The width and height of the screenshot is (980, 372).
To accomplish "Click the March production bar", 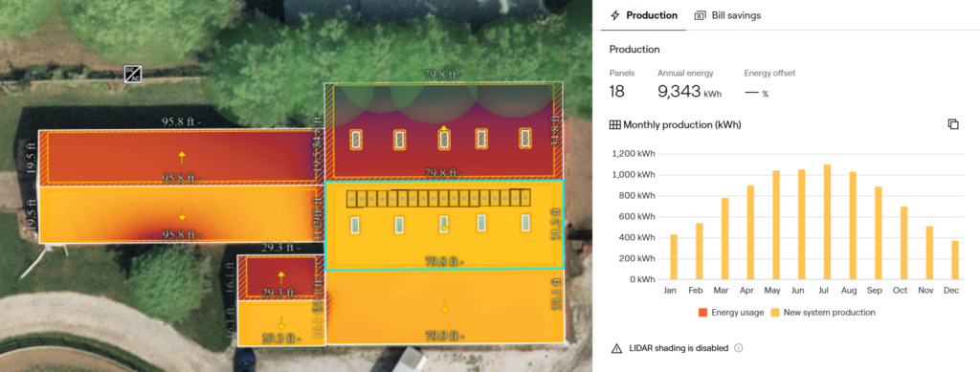I will 725,238.
